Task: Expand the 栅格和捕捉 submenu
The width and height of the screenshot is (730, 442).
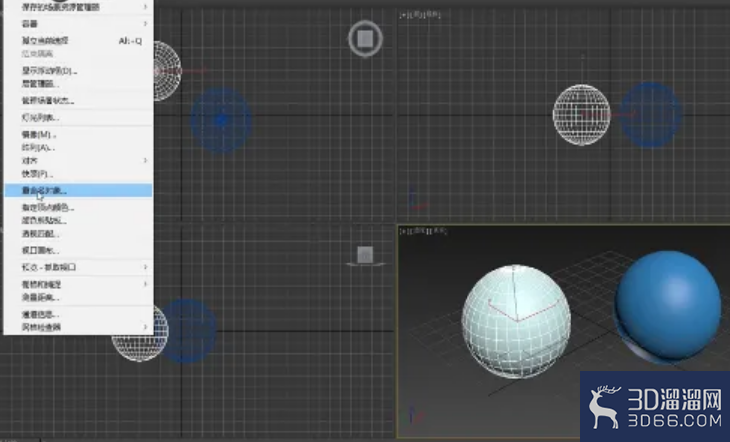Action: (x=78, y=284)
